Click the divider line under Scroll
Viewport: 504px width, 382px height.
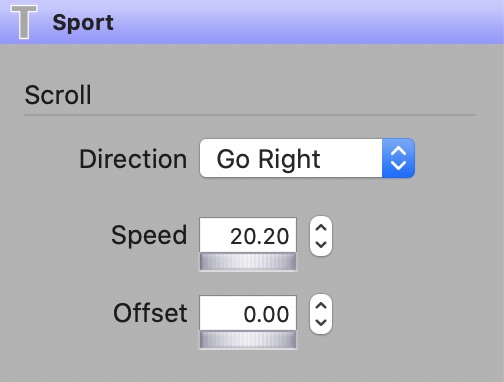click(250, 115)
